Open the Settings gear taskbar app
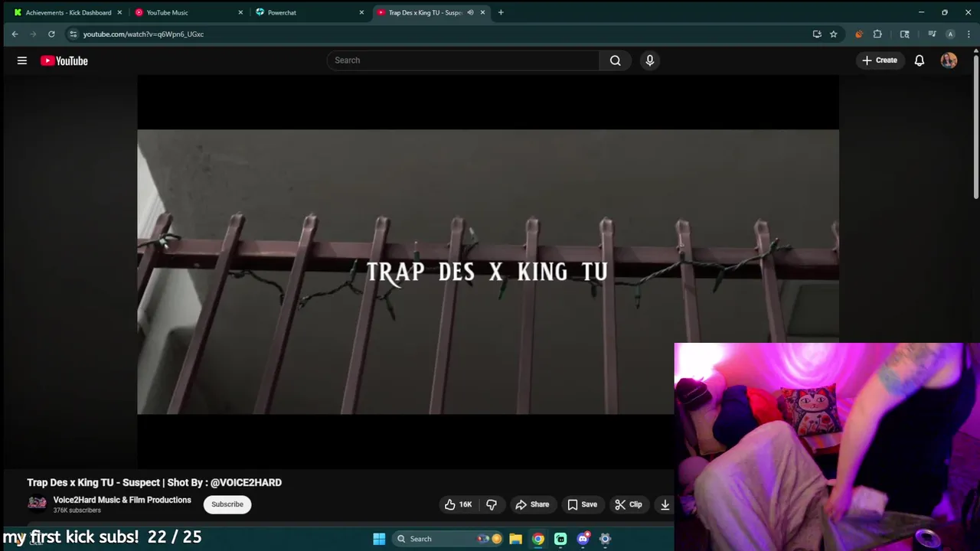This screenshot has height=551, width=980. click(x=605, y=539)
